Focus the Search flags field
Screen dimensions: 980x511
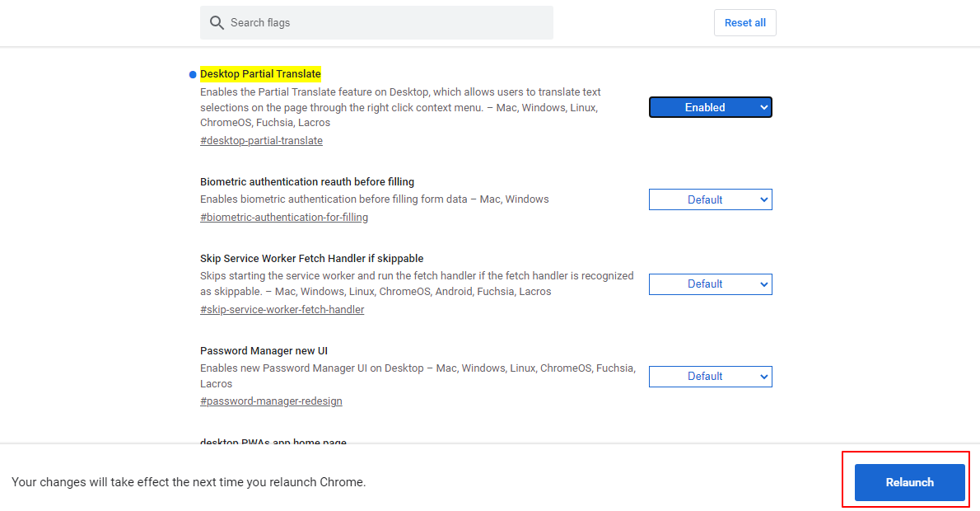pos(376,22)
